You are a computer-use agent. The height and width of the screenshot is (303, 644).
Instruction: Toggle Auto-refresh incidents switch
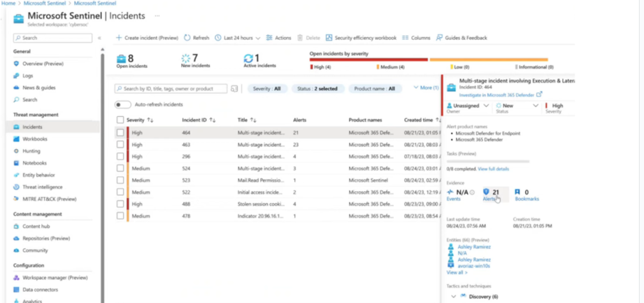click(123, 104)
